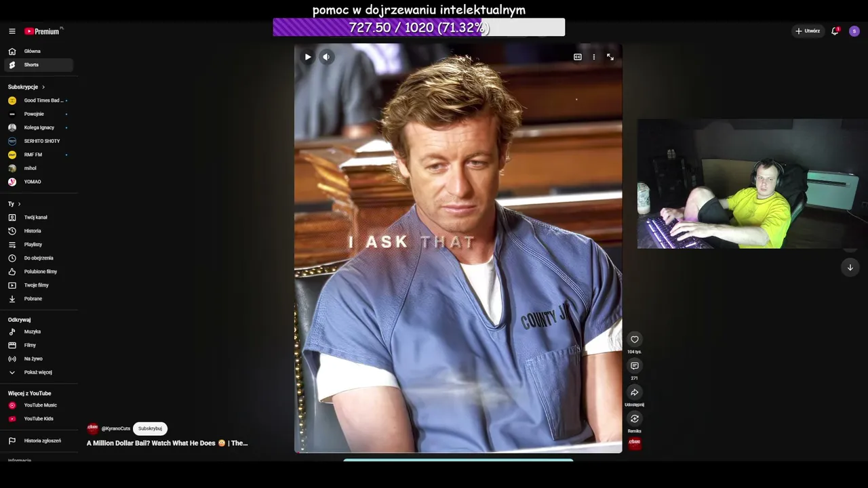868x488 pixels.
Task: Open the SERHITO SHOTY channel
Action: [x=39, y=141]
